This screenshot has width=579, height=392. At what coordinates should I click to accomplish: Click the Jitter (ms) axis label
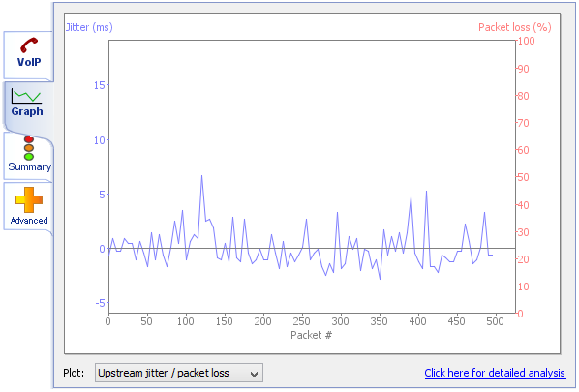pyautogui.click(x=89, y=27)
